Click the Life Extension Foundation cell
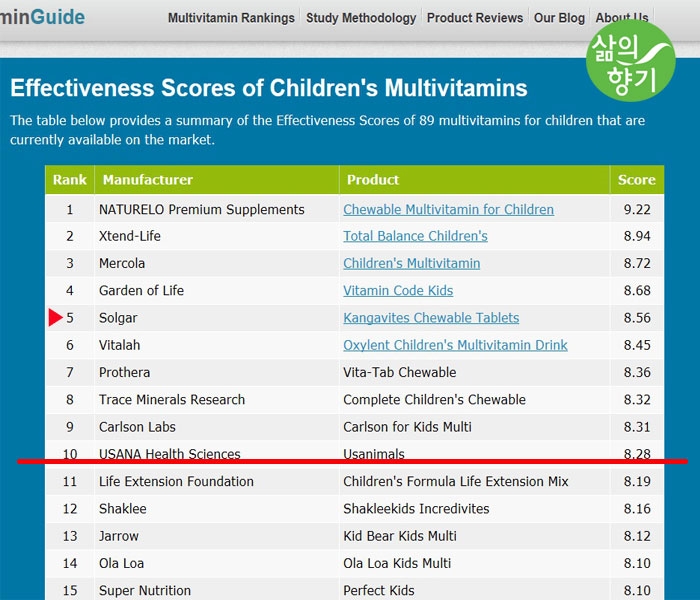The image size is (700, 600). point(217,481)
